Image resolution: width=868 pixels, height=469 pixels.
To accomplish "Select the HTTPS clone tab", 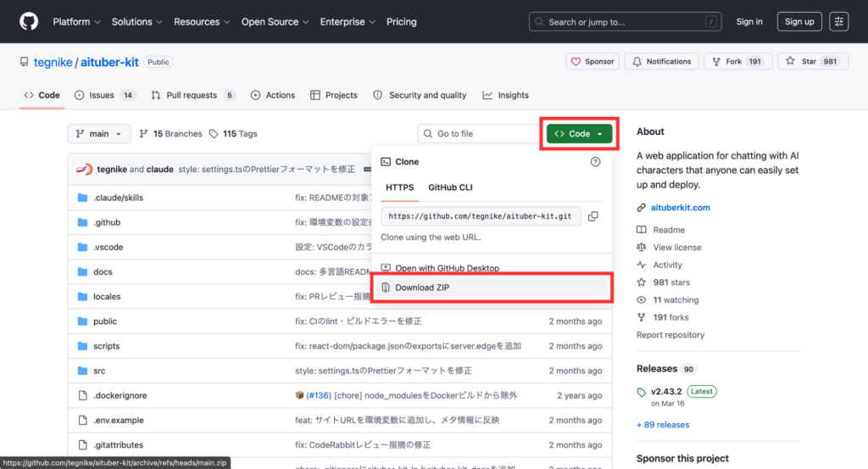I will point(400,187).
